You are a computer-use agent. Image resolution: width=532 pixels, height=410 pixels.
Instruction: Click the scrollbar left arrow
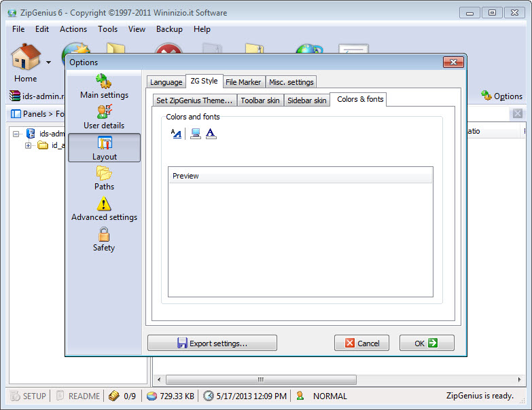click(159, 379)
